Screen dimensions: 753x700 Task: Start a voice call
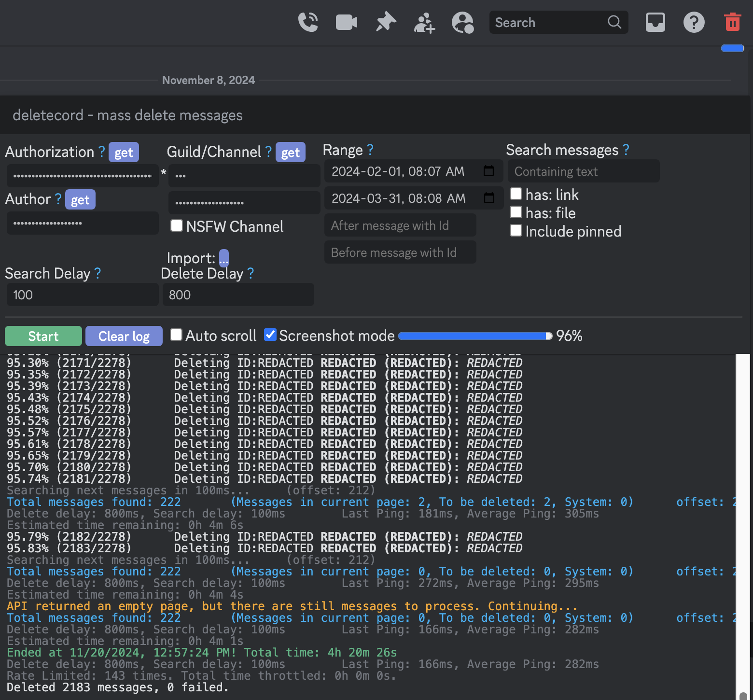308,22
